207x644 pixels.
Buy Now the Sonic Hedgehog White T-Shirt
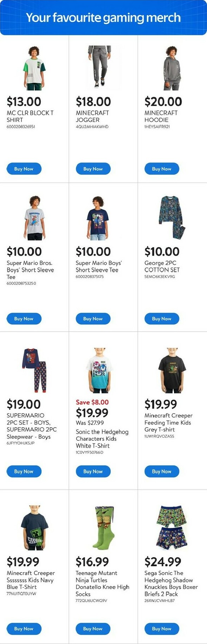point(93,471)
